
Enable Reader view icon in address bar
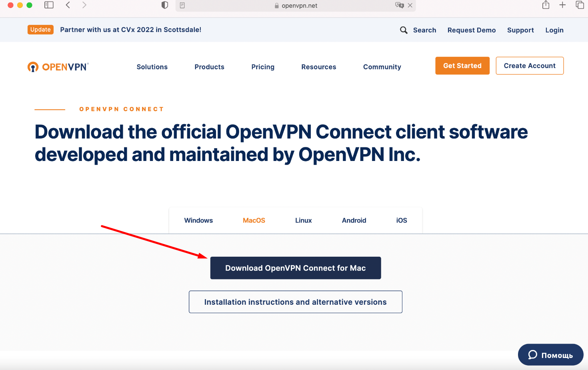(182, 6)
